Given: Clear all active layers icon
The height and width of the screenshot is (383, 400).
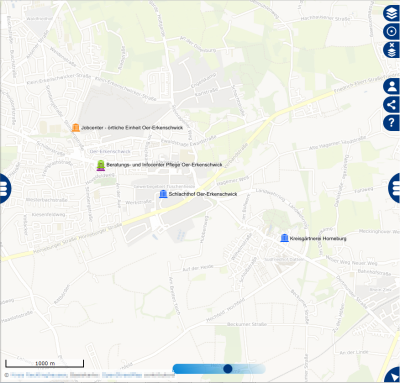Looking at the screenshot, I should pyautogui.click(x=391, y=50).
